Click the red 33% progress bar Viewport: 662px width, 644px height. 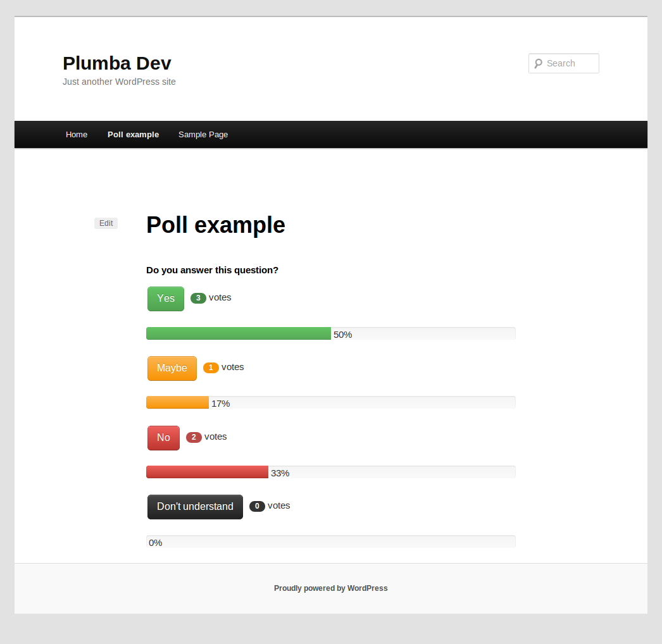tap(330, 472)
